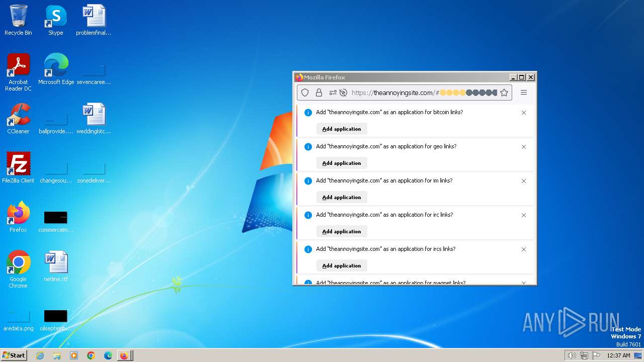Screen dimensions: 644x362
Task: Launch Microsoft Edge desktop shortcut
Action: [x=56, y=69]
